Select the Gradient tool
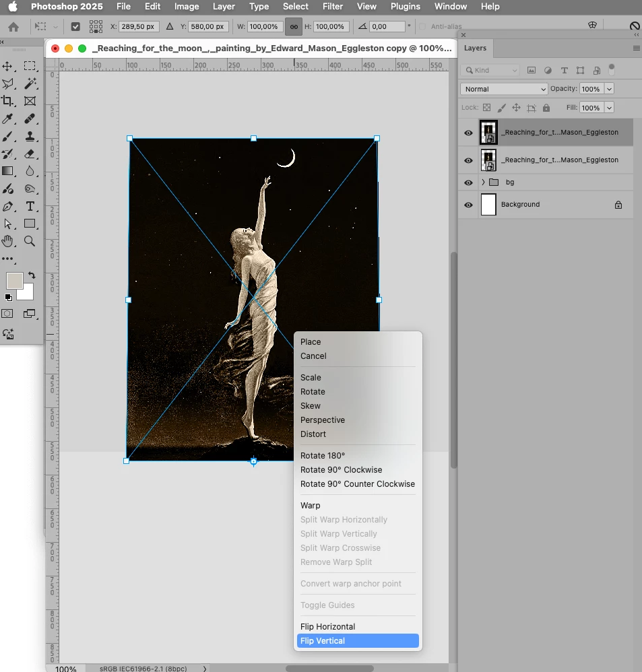The image size is (642, 672). tap(7, 171)
